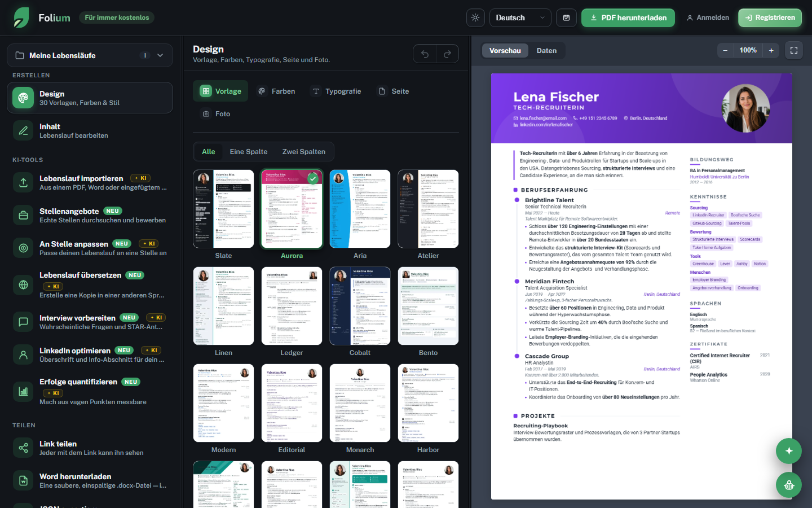Click the Anmelden link
The height and width of the screenshot is (508, 812).
click(708, 17)
